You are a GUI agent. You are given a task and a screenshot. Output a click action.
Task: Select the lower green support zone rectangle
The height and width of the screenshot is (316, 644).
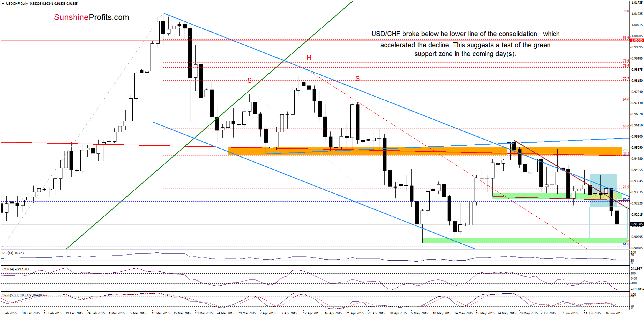[x=525, y=240]
